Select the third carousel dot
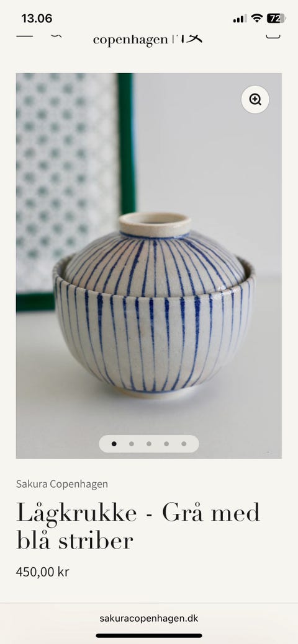298x644 pixels. (149, 444)
